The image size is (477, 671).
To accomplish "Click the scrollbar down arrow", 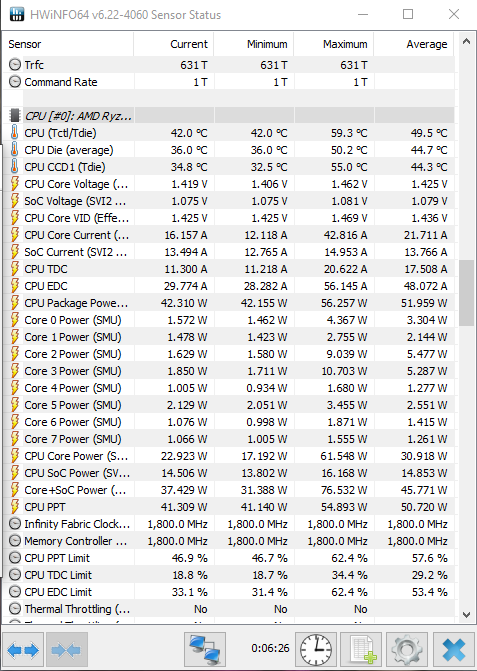I will 466,615.
